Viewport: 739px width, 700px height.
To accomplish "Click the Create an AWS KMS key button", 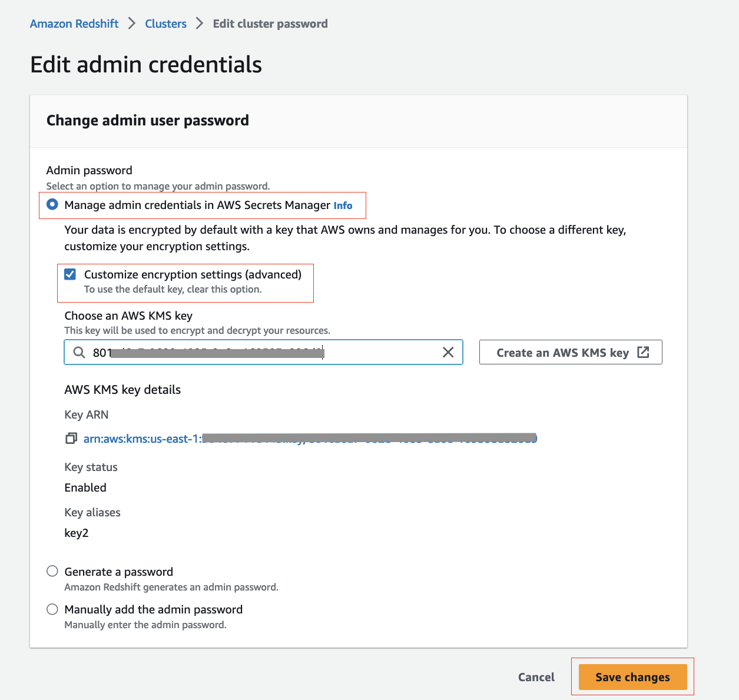I will tap(562, 352).
